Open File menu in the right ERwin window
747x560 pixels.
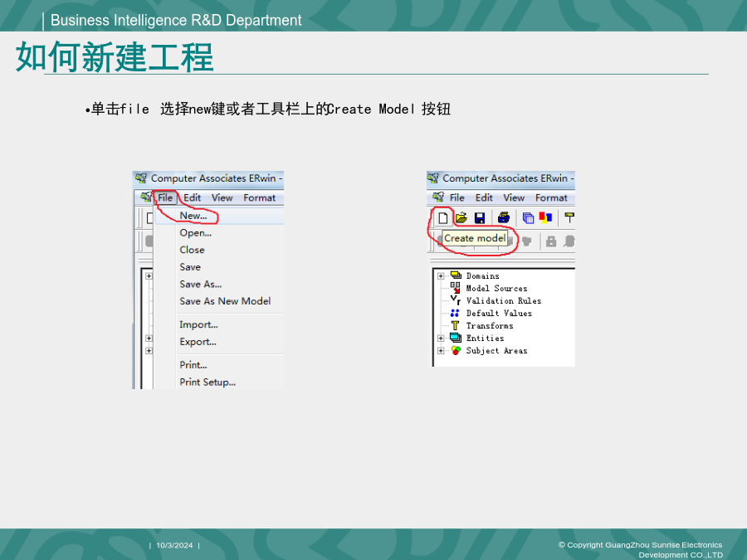tap(456, 197)
